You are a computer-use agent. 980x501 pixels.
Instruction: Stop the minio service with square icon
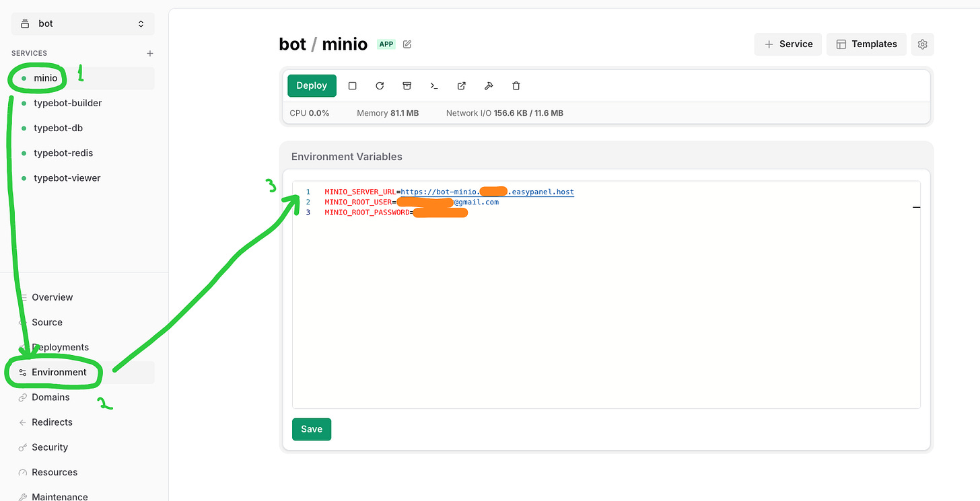352,86
